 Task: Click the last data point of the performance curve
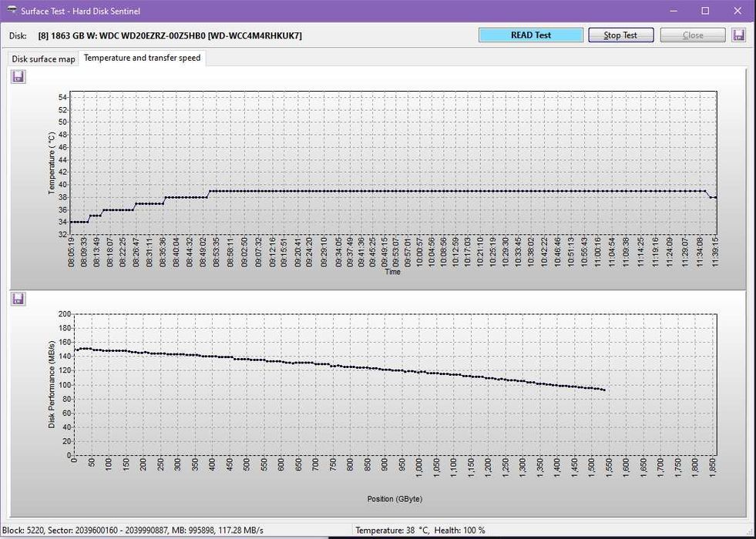tap(604, 390)
